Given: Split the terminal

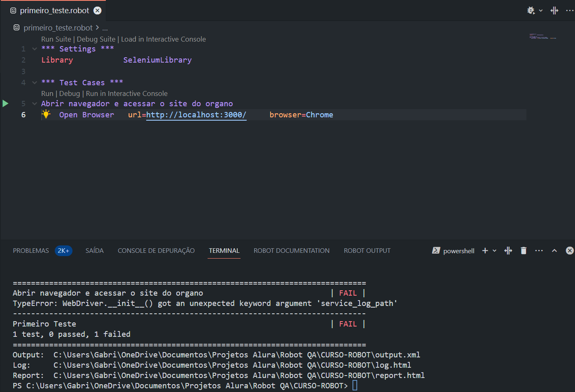Looking at the screenshot, I should point(508,251).
